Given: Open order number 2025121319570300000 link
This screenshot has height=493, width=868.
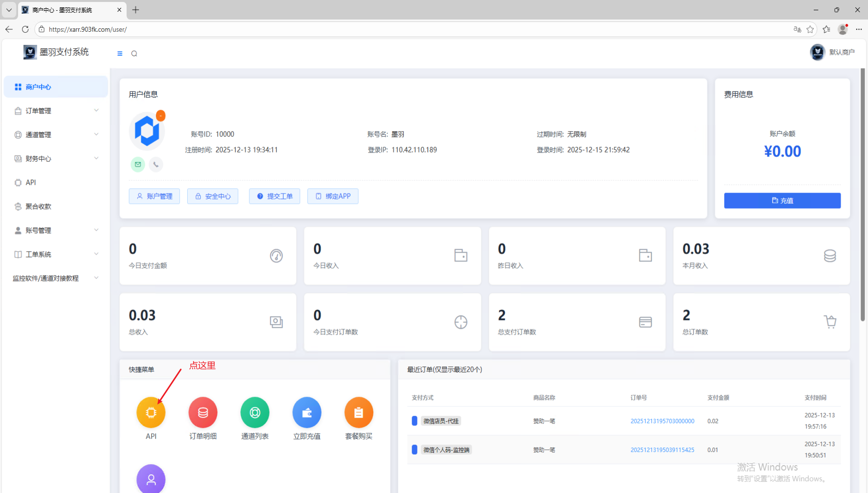Looking at the screenshot, I should tap(662, 421).
